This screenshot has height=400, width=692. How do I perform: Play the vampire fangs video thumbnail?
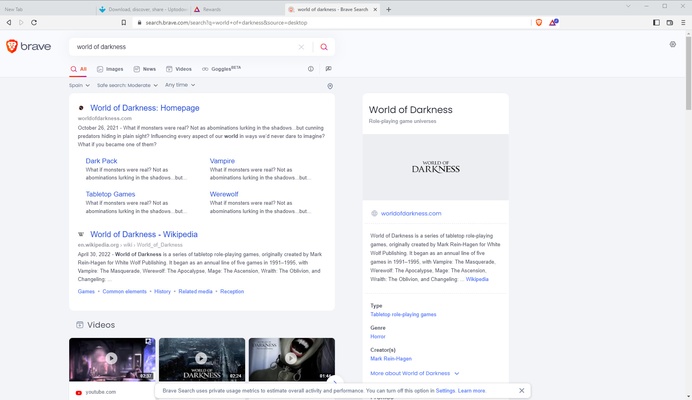[292, 359]
